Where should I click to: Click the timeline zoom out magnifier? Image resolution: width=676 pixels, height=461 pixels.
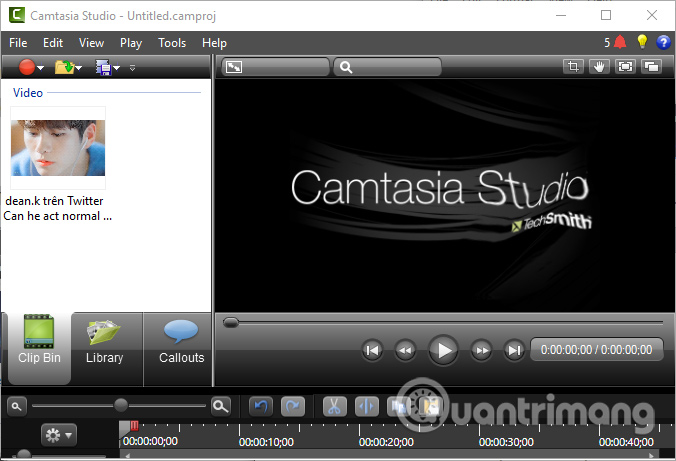click(x=17, y=406)
